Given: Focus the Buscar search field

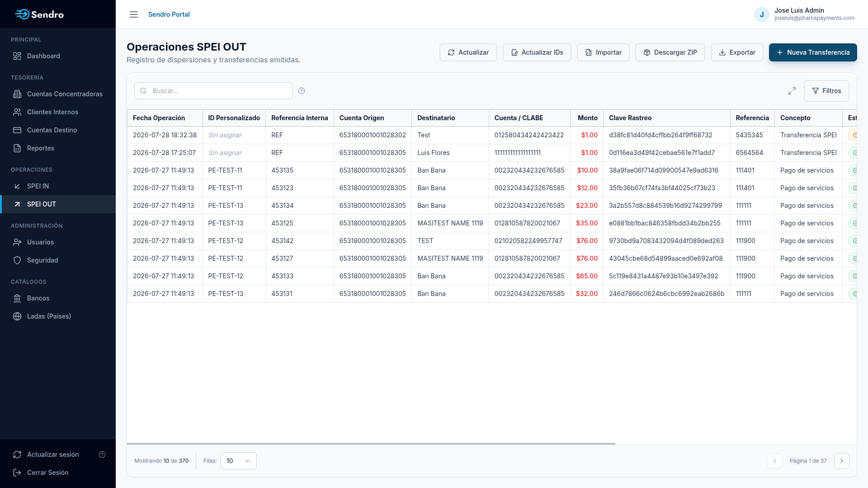Looking at the screenshot, I should (x=213, y=91).
